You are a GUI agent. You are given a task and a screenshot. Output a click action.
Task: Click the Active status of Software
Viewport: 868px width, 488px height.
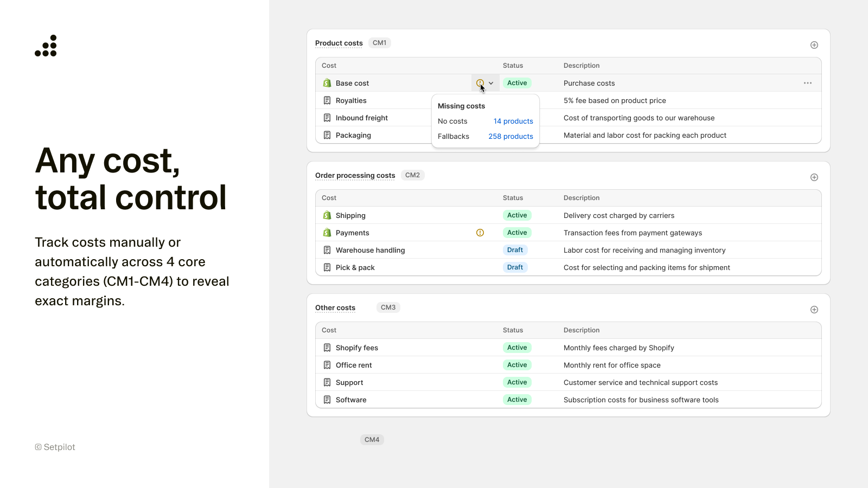(517, 400)
